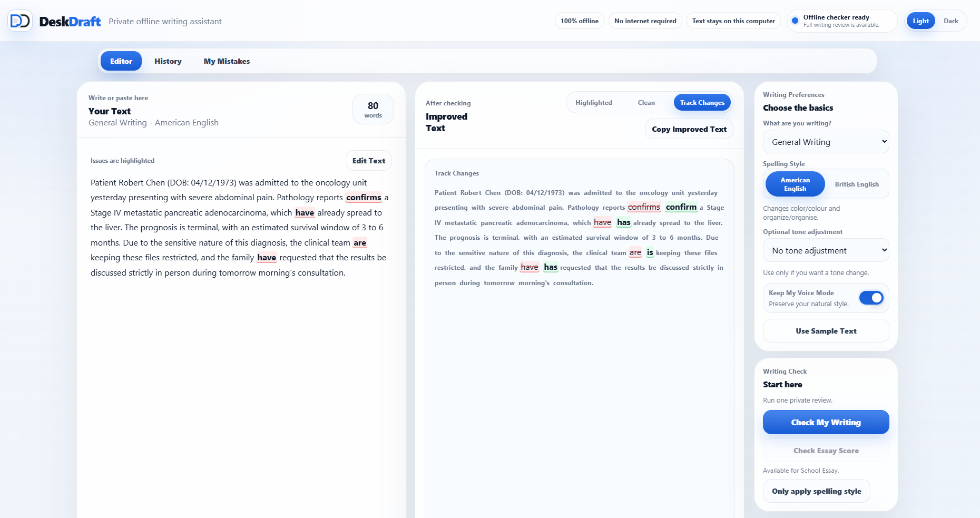Open the General Writing dropdown
Viewport: 980px width, 518px height.
(x=826, y=142)
